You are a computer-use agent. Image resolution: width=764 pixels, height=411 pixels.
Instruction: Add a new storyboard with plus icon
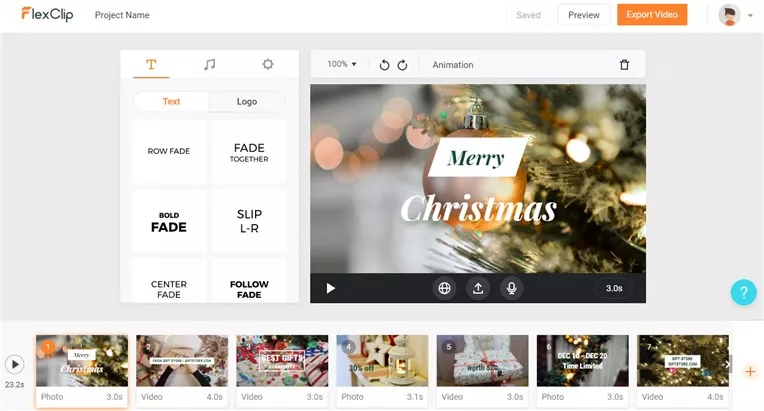pyautogui.click(x=750, y=372)
